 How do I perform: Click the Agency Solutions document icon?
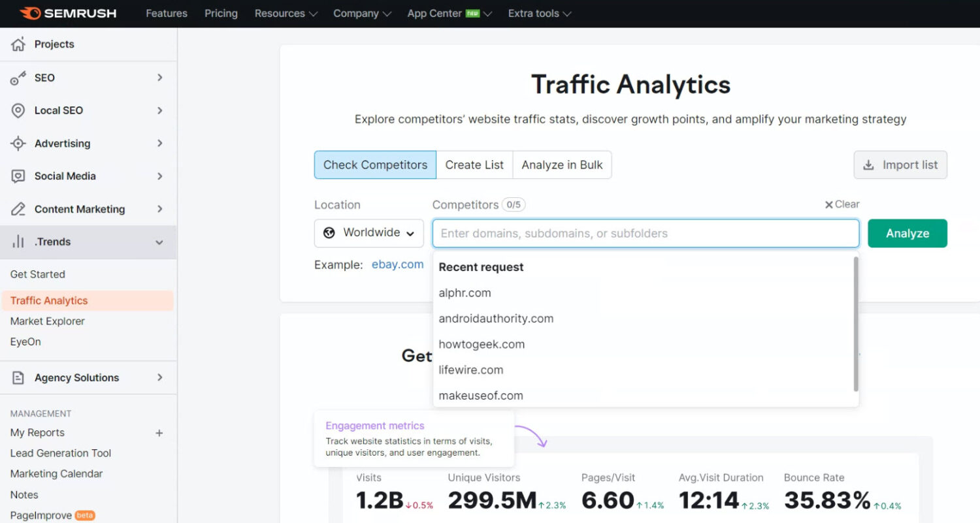coord(18,377)
